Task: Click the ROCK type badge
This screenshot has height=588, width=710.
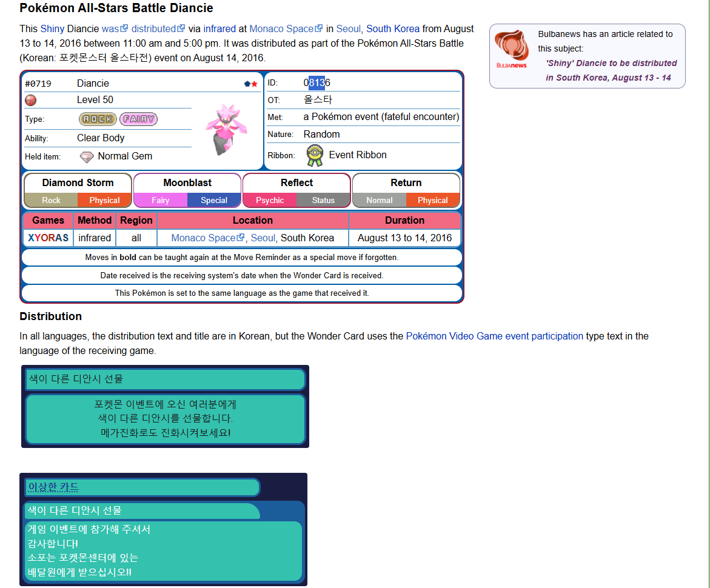Action: click(x=98, y=119)
